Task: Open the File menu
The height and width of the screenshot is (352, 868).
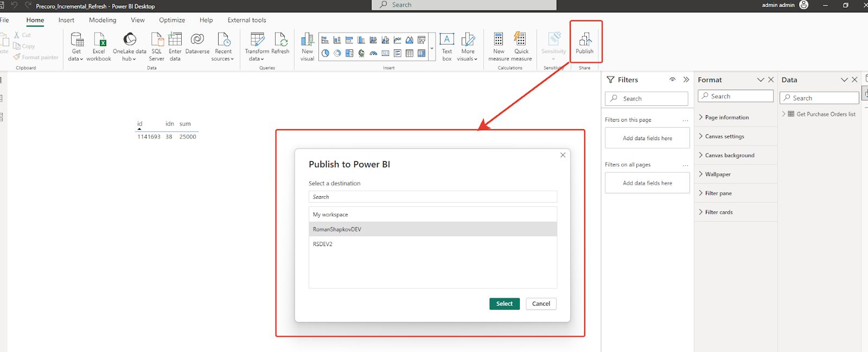Action: 4,20
